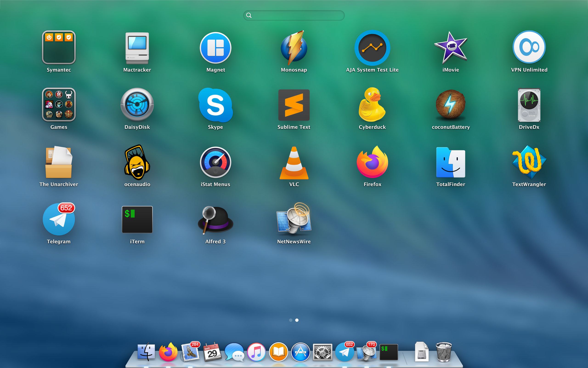The height and width of the screenshot is (368, 588).
Task: Launch Sublime Text
Action: pos(294,105)
